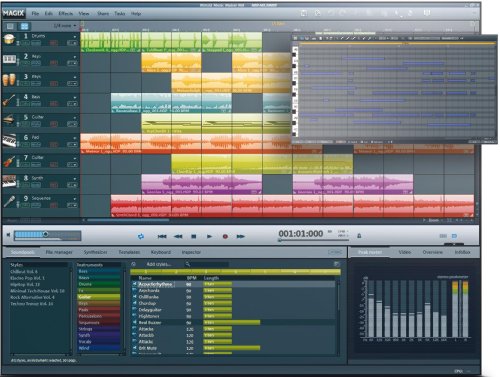Toggle the red record-arm button on track 1
The image size is (500, 377).
click(53, 43)
